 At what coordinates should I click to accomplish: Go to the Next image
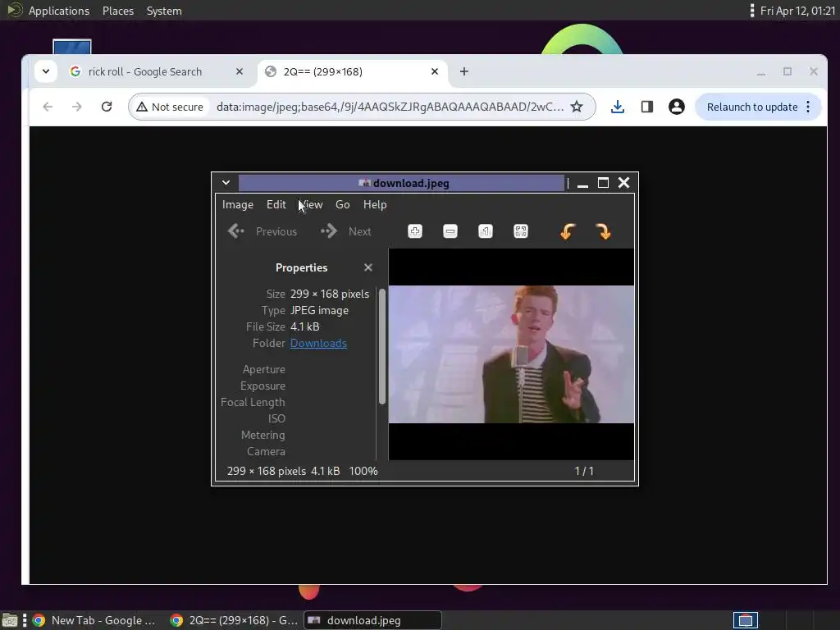tap(345, 231)
